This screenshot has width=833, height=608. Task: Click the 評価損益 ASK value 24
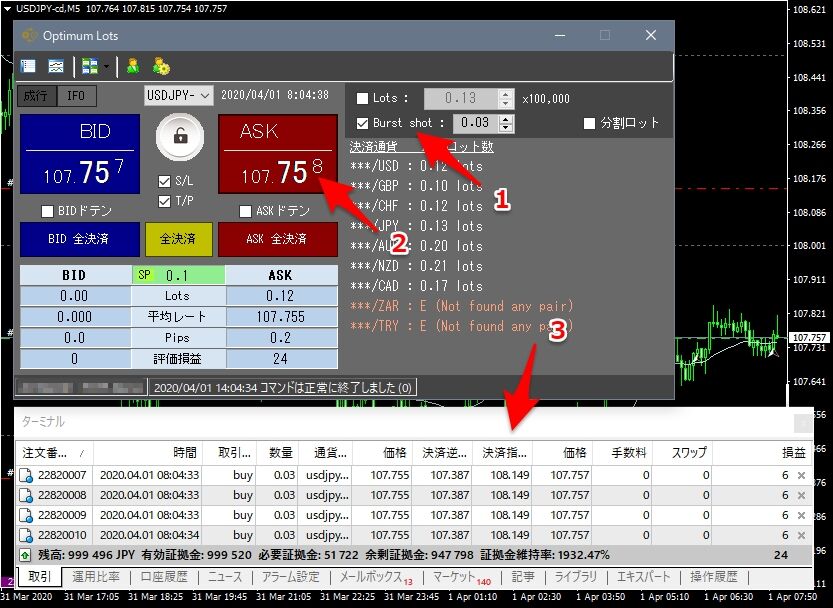click(x=282, y=359)
